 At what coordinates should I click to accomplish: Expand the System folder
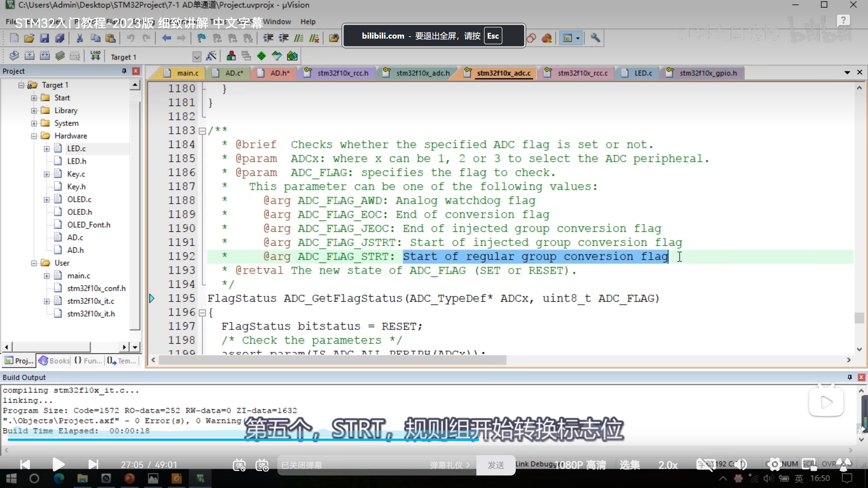pos(34,123)
